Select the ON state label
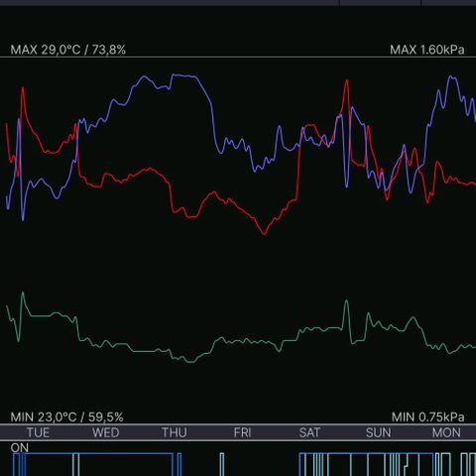The height and width of the screenshot is (476, 476). [20, 447]
